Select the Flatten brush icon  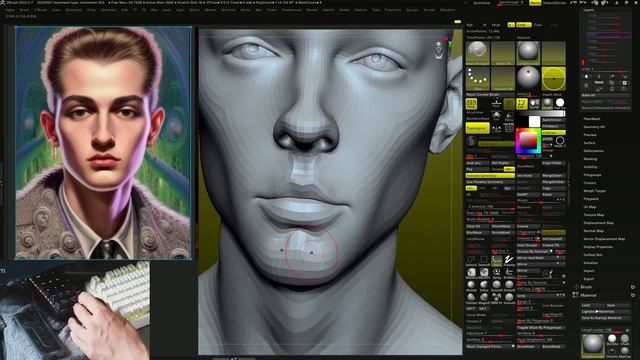(x=471, y=298)
